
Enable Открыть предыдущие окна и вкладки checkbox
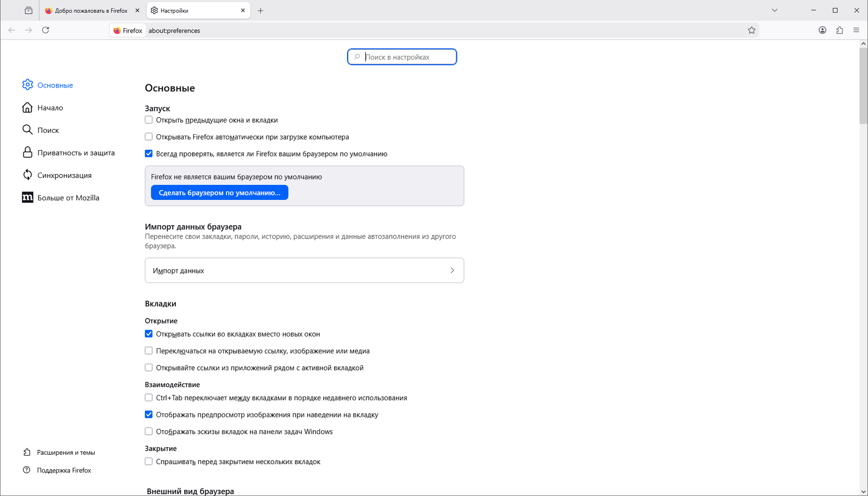149,120
